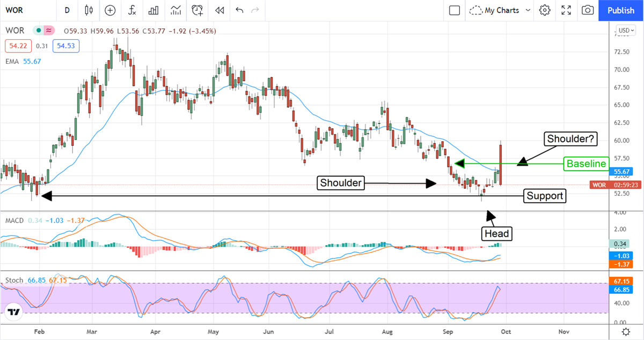Image resolution: width=644 pixels, height=340 pixels.
Task: Click the 0.34 MACD histogram scale label
Action: point(620,243)
